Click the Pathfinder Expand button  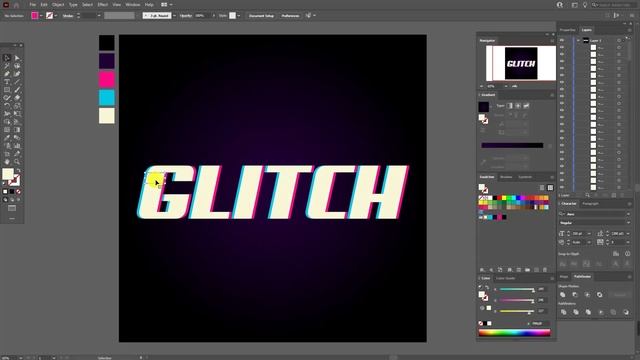pyautogui.click(x=620, y=295)
